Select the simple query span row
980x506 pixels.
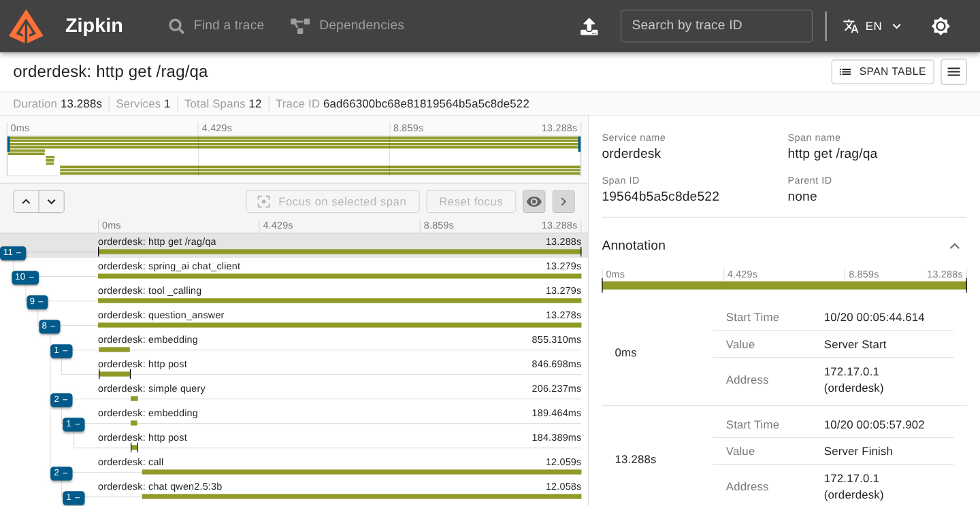click(x=294, y=392)
